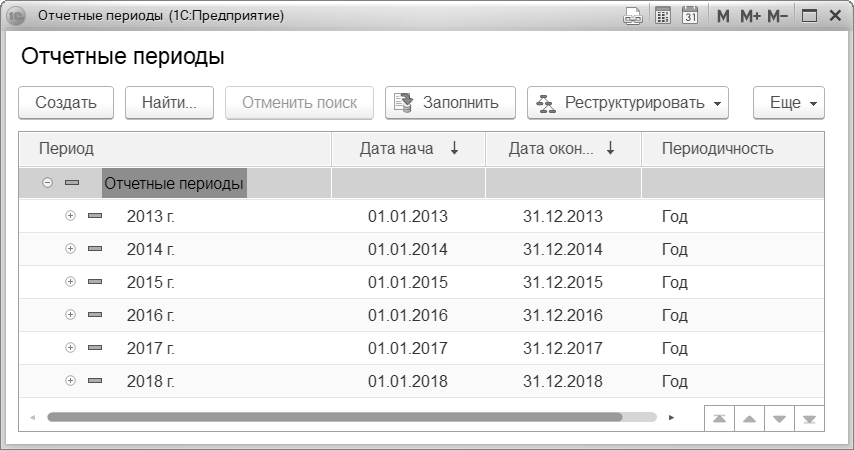Click the Заполнить button
This screenshot has width=854, height=450.
pos(449,103)
